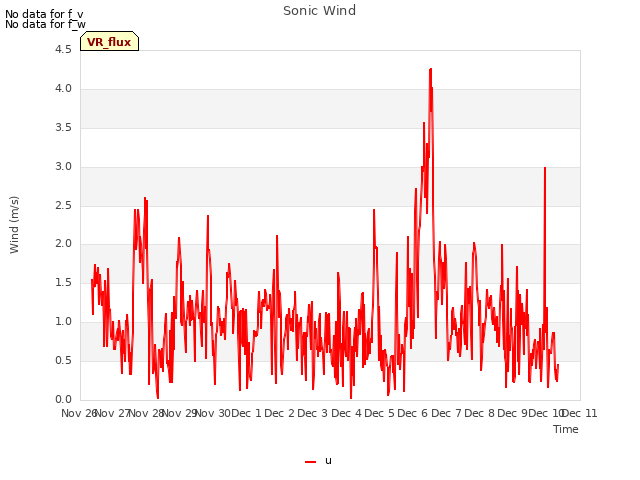Click the Dec 9 spike reaching 3.0
This screenshot has height=480, width=640.
[x=545, y=168]
